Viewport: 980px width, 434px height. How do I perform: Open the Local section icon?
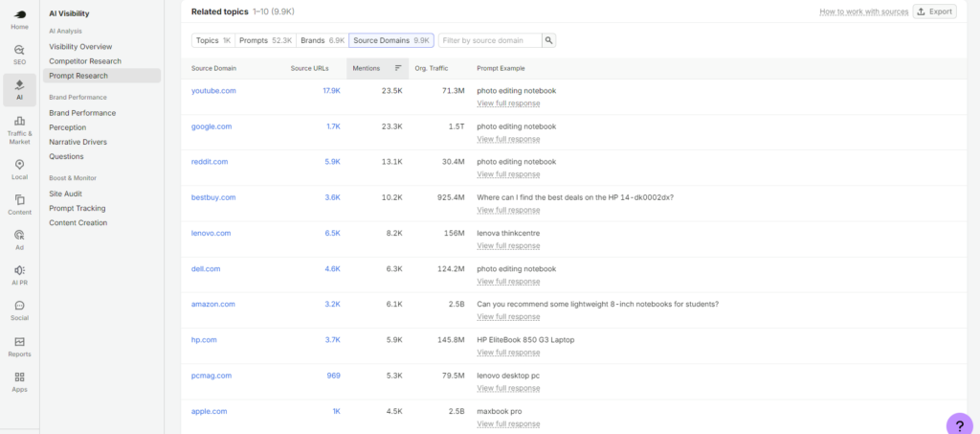19,165
